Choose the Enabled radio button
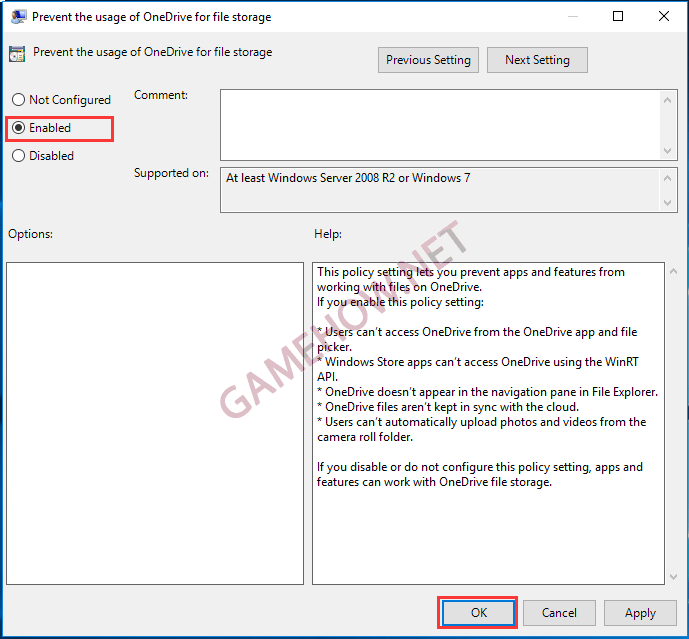The height and width of the screenshot is (639, 689). pyautogui.click(x=18, y=128)
